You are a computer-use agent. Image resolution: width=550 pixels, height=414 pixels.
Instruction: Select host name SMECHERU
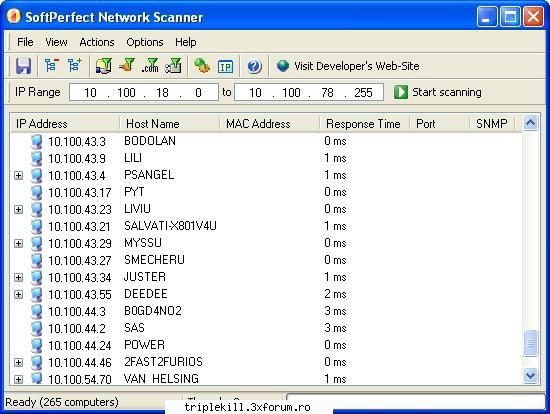pyautogui.click(x=154, y=260)
